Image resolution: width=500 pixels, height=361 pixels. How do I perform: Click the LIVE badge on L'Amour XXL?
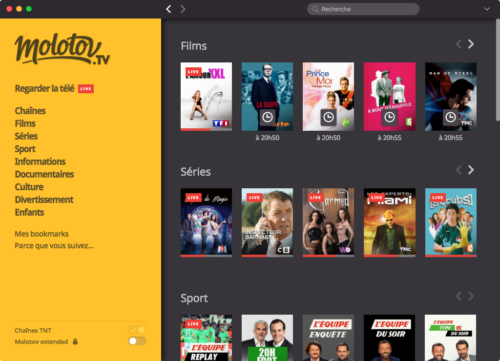coord(193,72)
